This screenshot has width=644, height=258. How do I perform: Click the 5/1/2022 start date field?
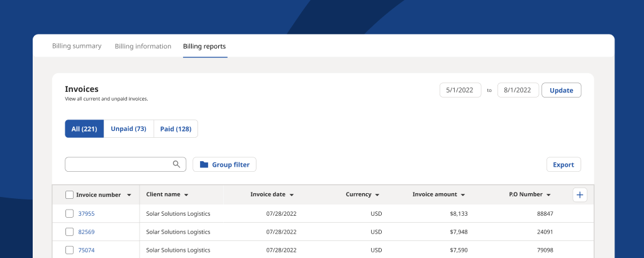tap(460, 91)
